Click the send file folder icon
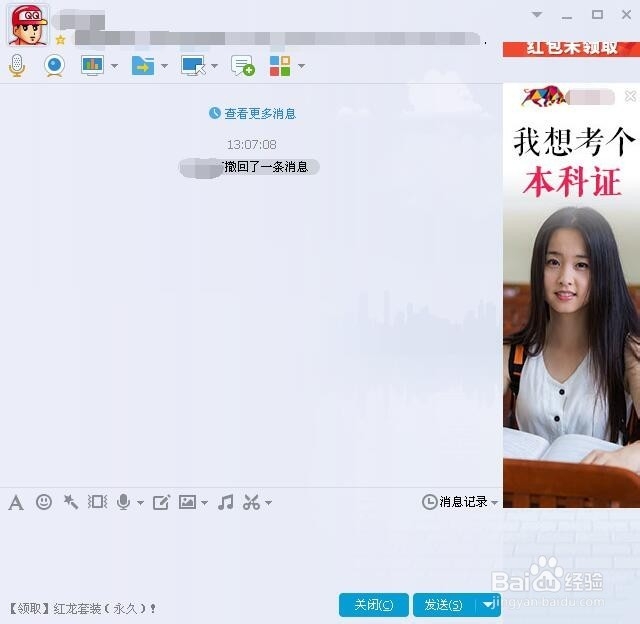Screen dimensions: 640x624 (142, 66)
